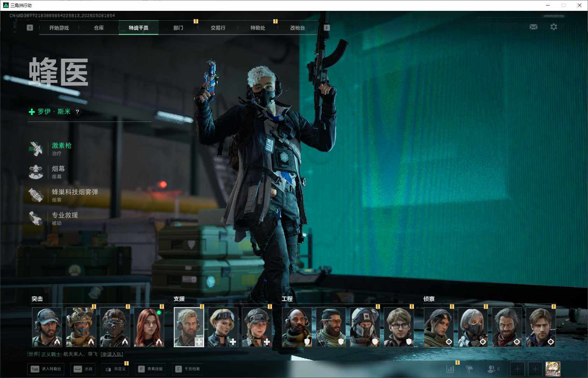The height and width of the screenshot is (378, 588).
Task: Select the bald engineer operator with headset
Action: pyautogui.click(x=297, y=327)
